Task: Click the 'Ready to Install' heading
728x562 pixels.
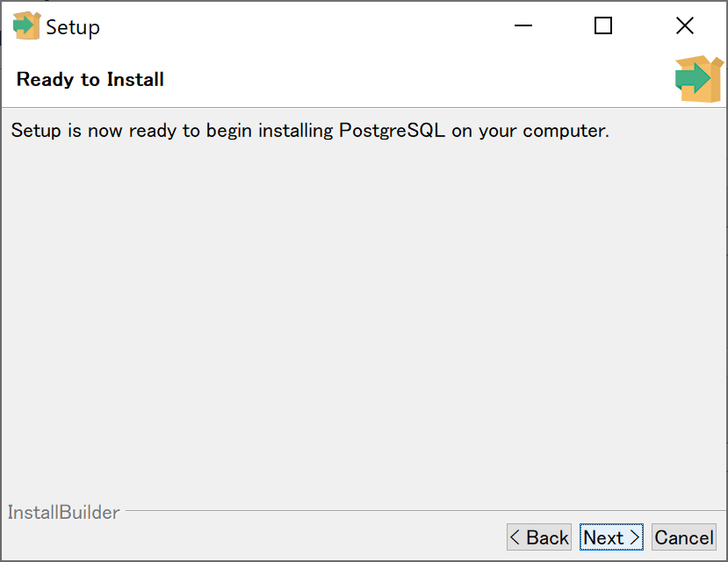Action: [90, 79]
